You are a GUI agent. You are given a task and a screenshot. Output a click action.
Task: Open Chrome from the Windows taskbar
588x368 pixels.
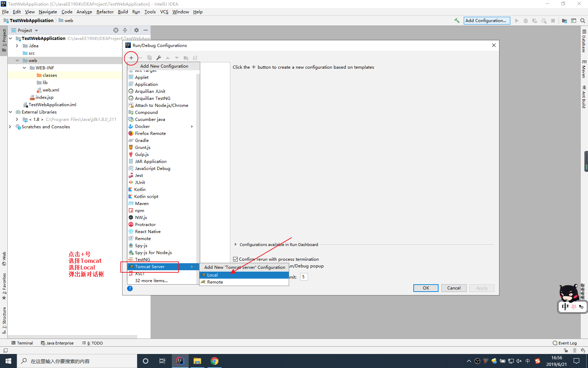click(215, 361)
